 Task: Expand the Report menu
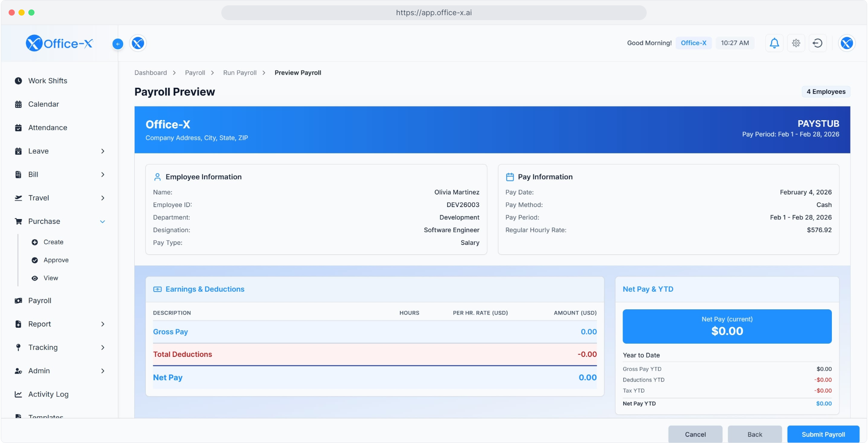click(102, 324)
